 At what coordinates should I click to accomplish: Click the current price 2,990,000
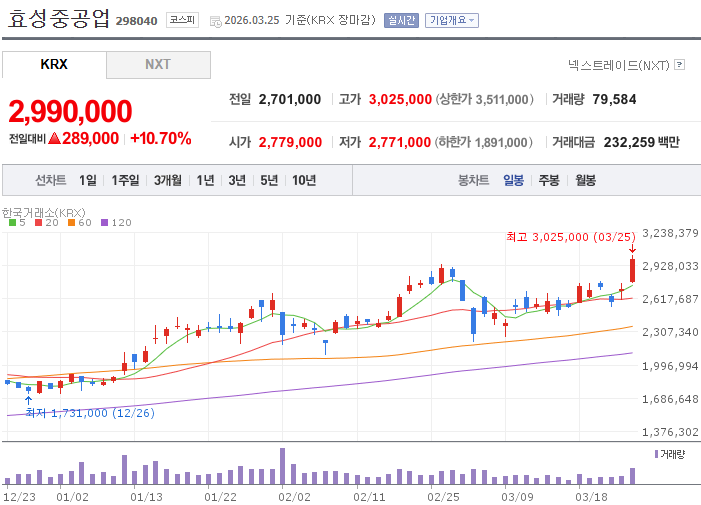coord(70,111)
